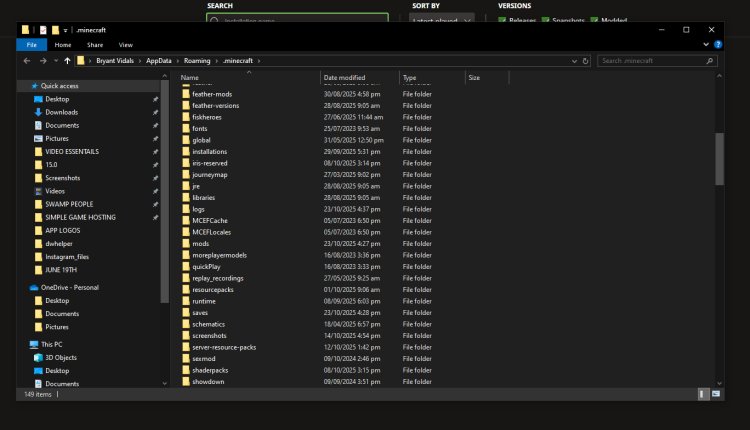Refresh the .minecraft folder view

585,61
